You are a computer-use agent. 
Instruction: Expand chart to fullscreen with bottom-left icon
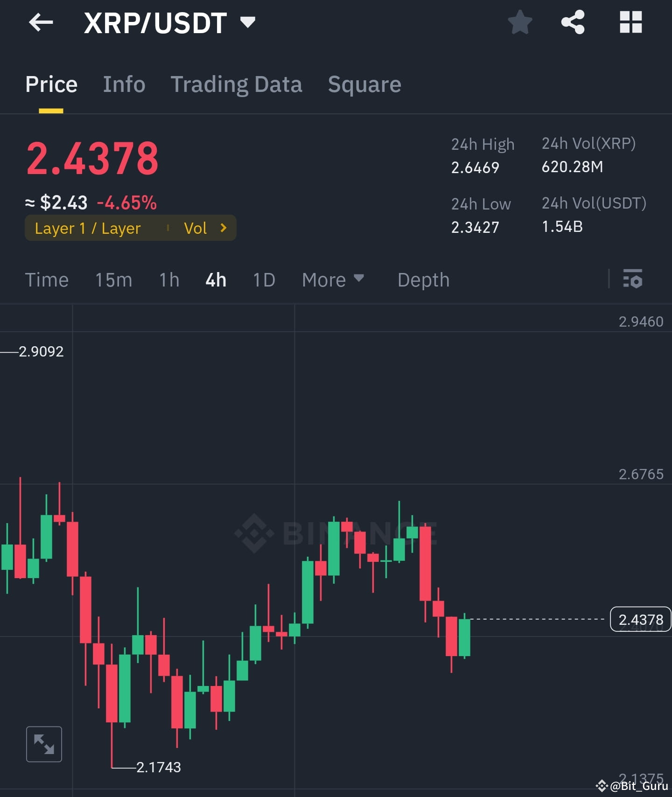[44, 744]
